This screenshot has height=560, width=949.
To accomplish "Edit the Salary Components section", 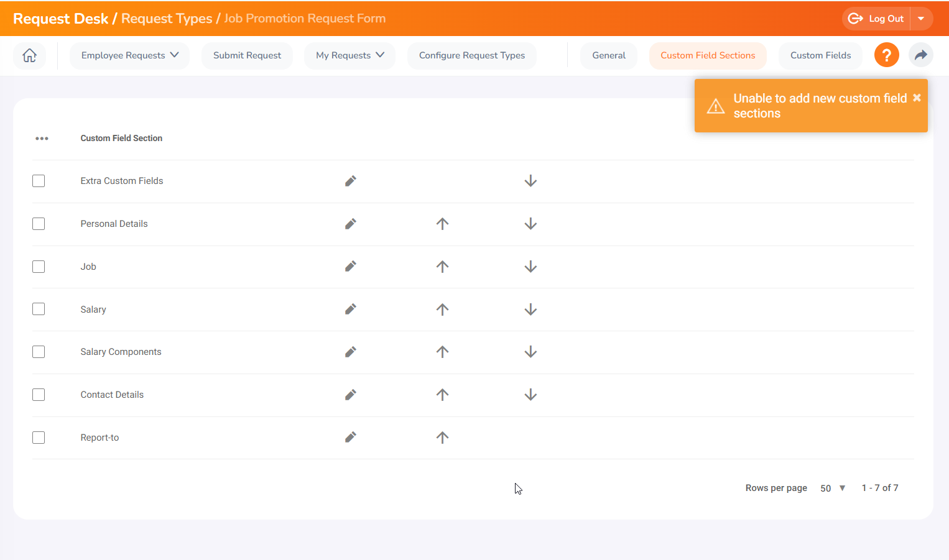I will pos(350,352).
